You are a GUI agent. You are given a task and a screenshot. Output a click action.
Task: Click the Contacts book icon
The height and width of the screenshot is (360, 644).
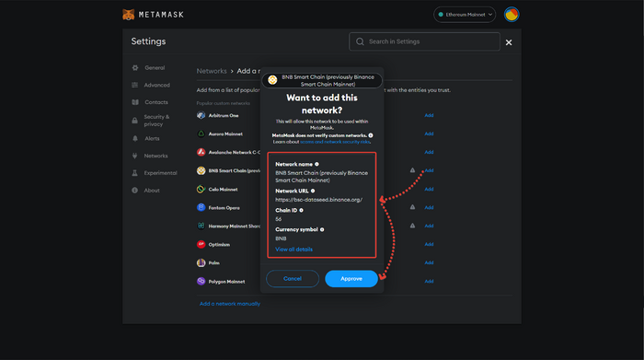135,102
